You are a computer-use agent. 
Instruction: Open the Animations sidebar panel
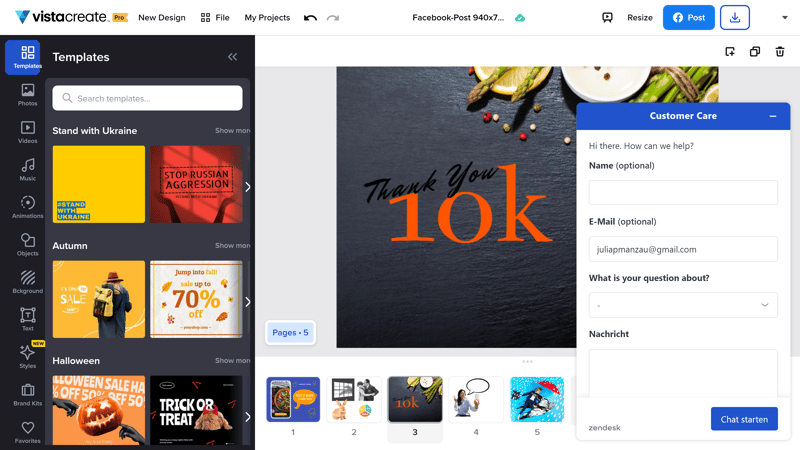point(27,207)
